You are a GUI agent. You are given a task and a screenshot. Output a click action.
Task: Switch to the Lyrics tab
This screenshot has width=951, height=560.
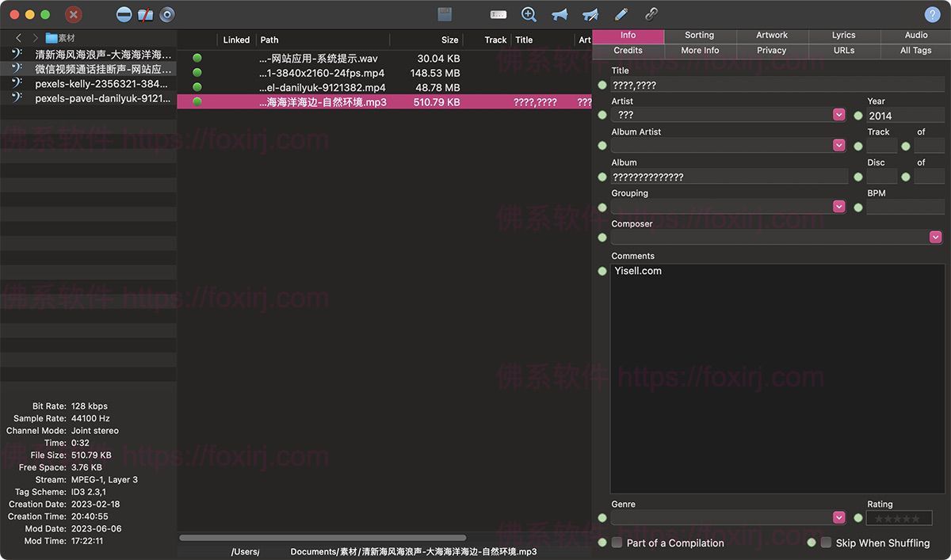(x=843, y=35)
